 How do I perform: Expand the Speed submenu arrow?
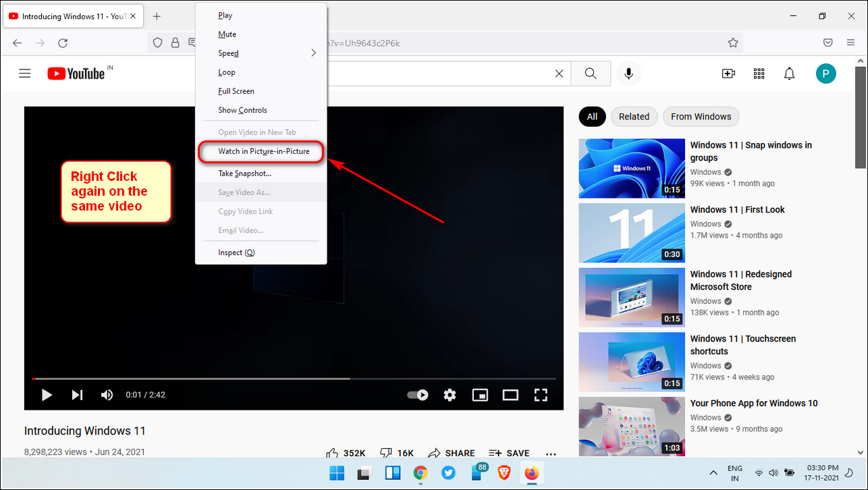[x=313, y=53]
